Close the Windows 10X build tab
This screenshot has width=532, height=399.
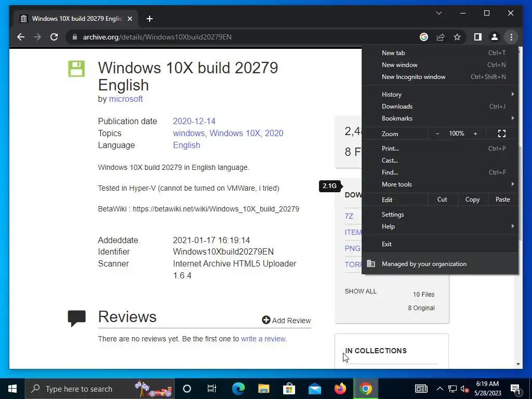tap(129, 19)
